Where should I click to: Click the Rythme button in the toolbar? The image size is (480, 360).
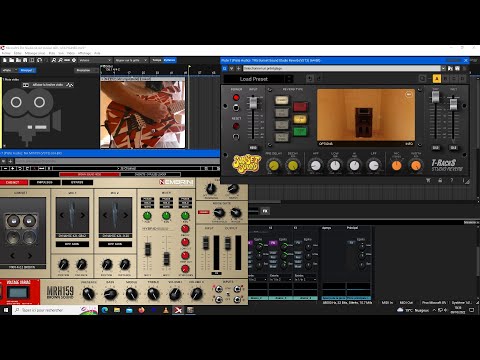[169, 60]
